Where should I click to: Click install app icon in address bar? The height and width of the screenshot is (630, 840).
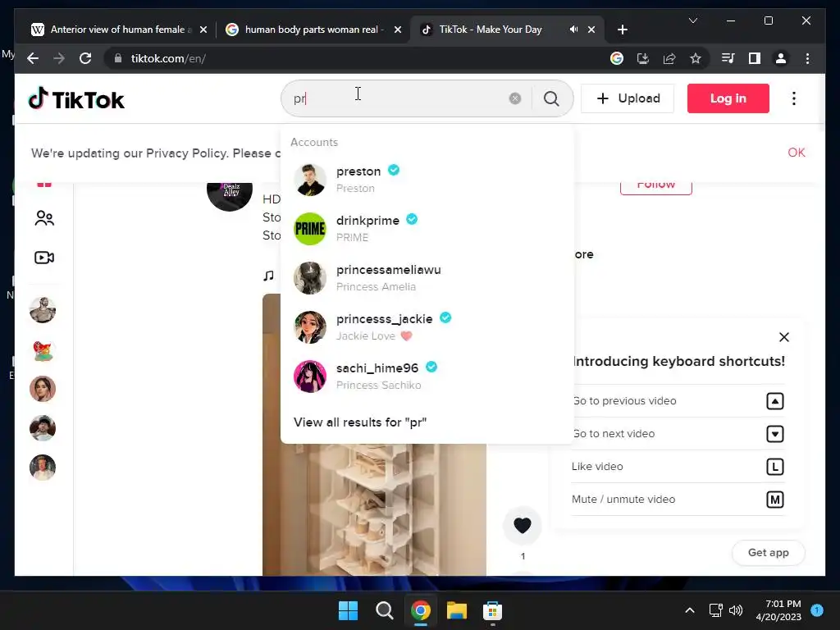[x=643, y=58]
